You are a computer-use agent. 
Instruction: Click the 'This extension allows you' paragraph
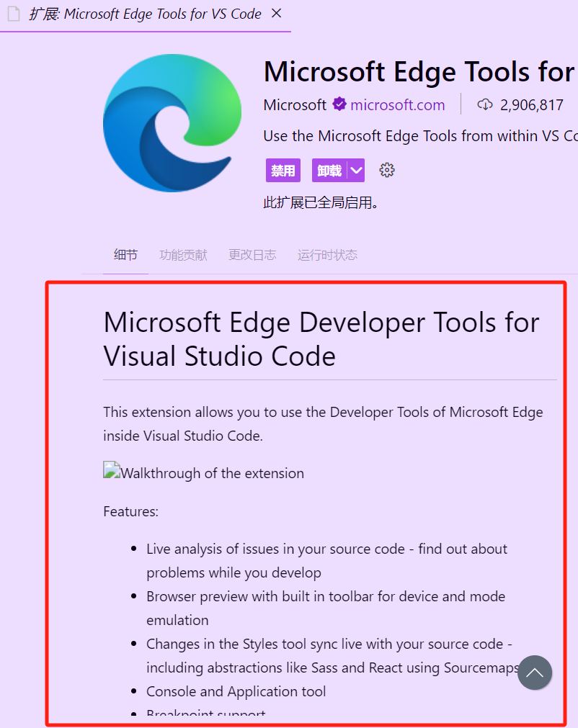(323, 423)
